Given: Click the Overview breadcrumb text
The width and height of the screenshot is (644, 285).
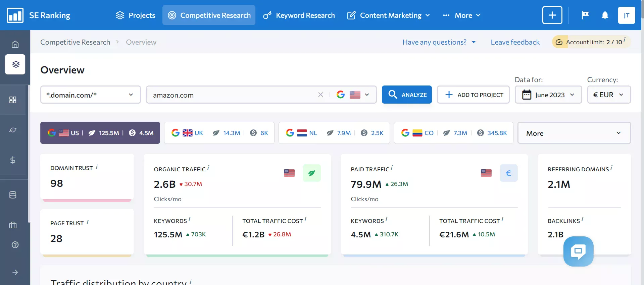Looking at the screenshot, I should click(x=141, y=42).
